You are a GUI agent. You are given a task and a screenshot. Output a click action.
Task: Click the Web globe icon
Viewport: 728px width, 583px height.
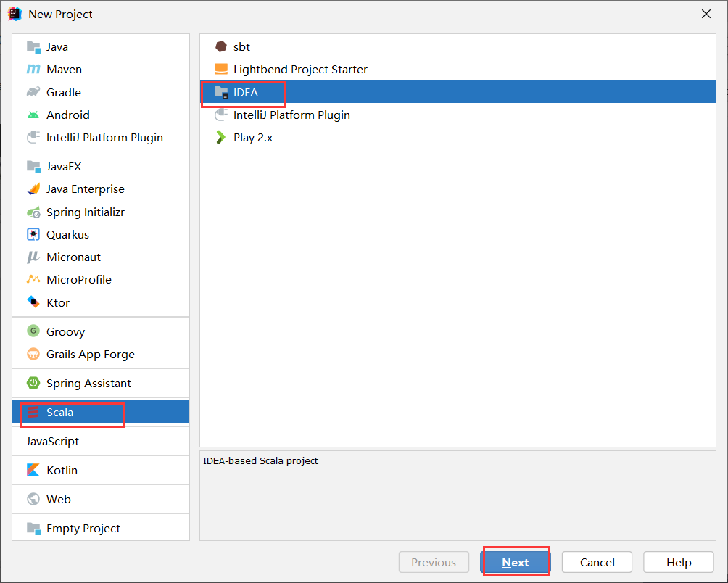pos(33,499)
